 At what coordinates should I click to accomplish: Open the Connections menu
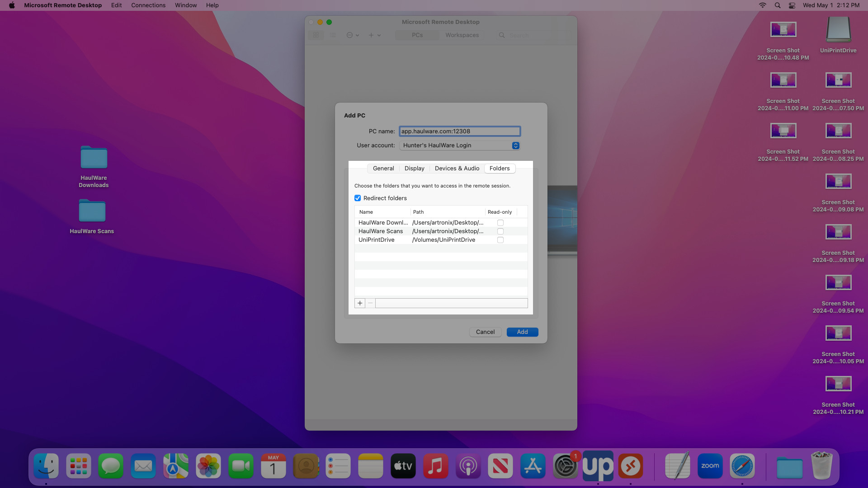point(148,5)
